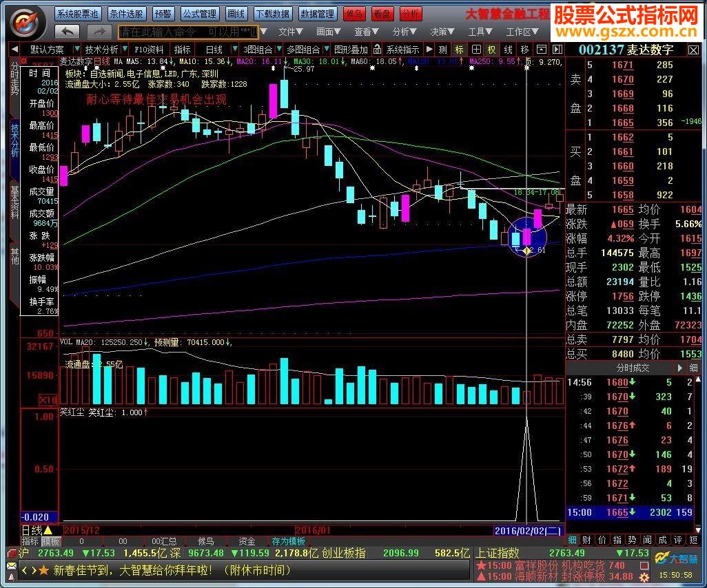
Task: Click the 存为模板 tab
Action: coord(288,541)
